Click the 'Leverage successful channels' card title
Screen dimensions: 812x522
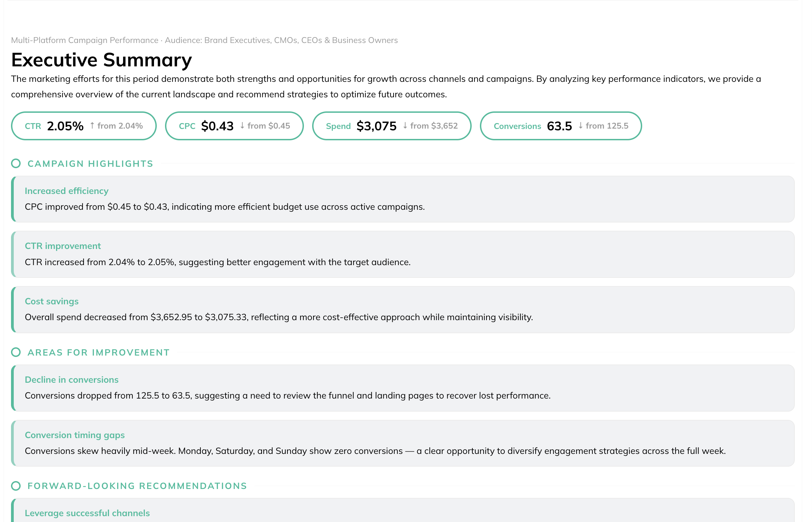click(87, 513)
